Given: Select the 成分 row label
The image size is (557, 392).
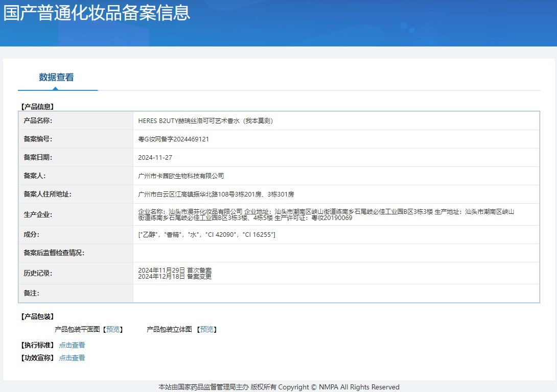Looking at the screenshot, I should 31,234.
